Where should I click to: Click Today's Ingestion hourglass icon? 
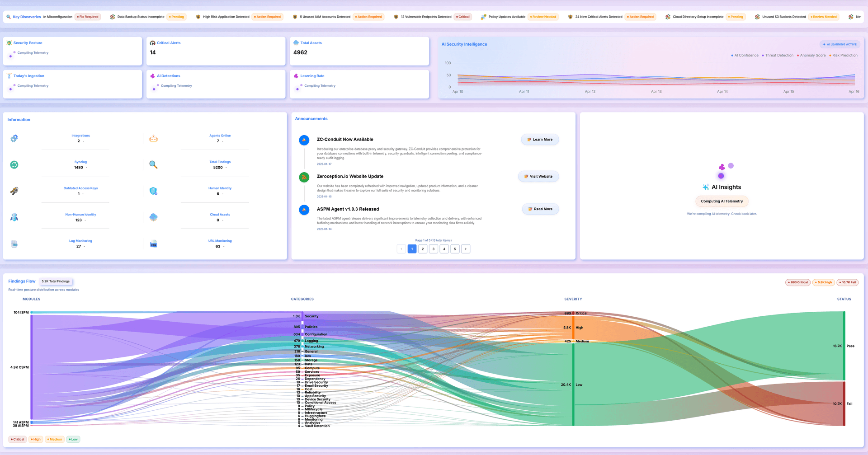click(9, 76)
